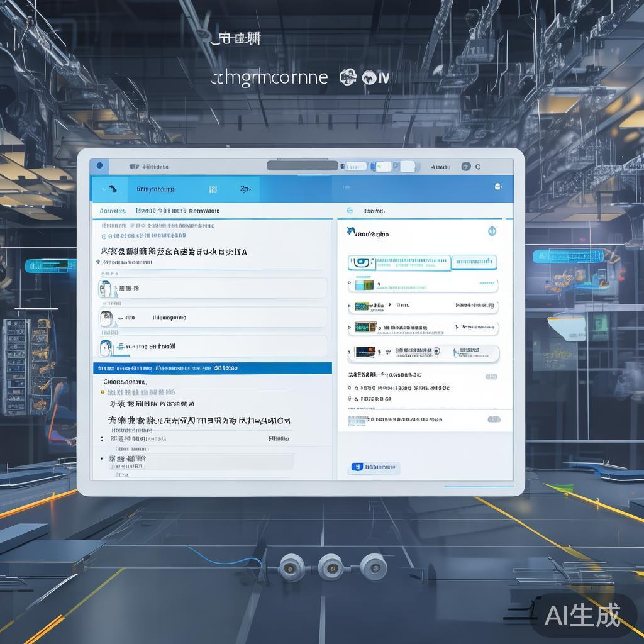Switch to the Gbyrnoocune tab in blue toolbar
644x644 pixels.
(x=155, y=189)
